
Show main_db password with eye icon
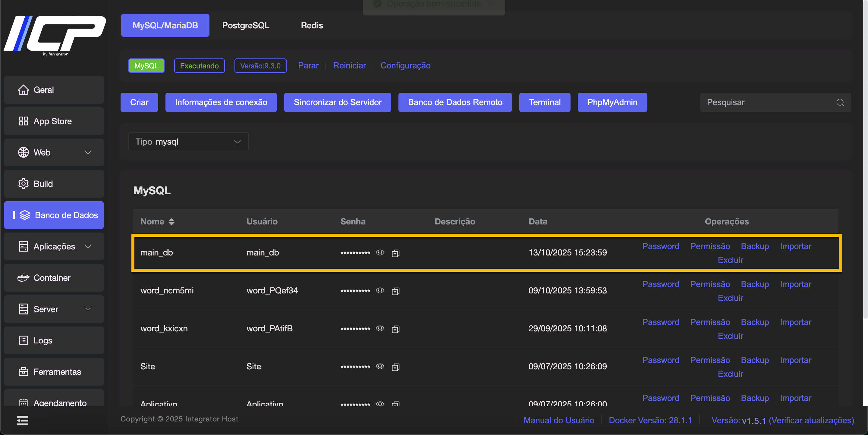380,252
